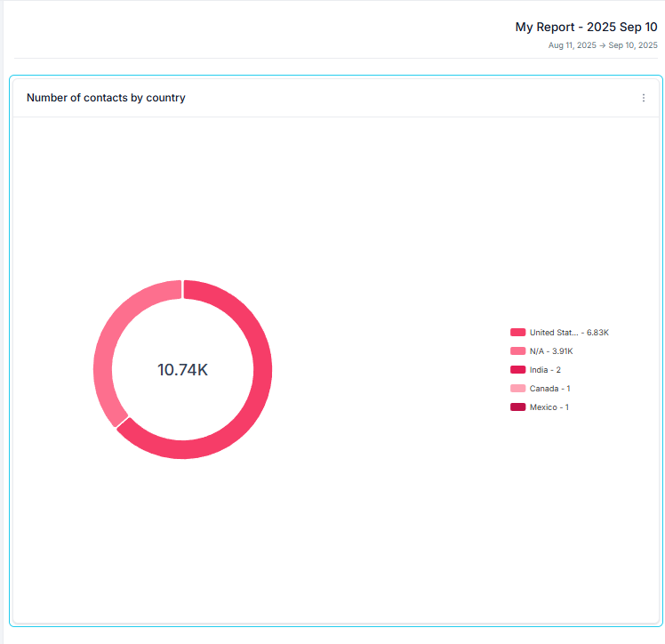Toggle the N/A - 3.91K legend entry

point(551,351)
